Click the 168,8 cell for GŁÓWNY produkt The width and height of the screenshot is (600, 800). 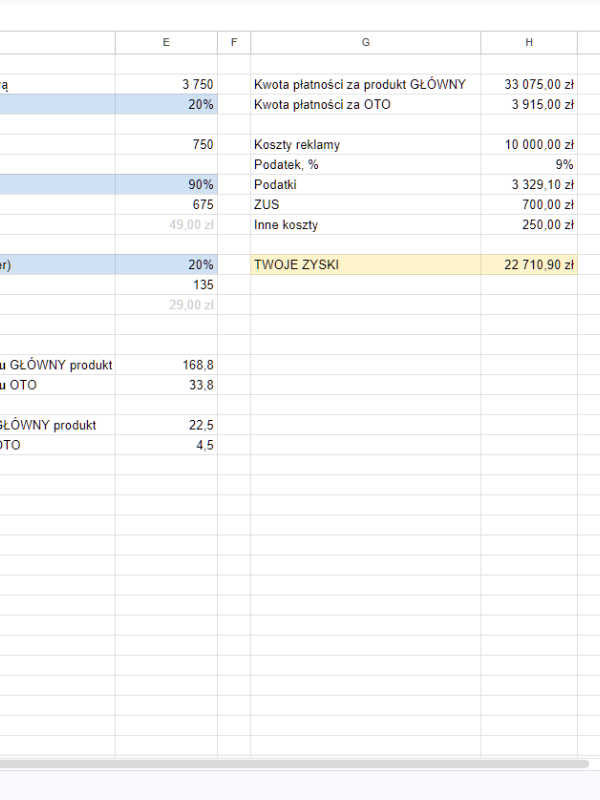pyautogui.click(x=166, y=365)
